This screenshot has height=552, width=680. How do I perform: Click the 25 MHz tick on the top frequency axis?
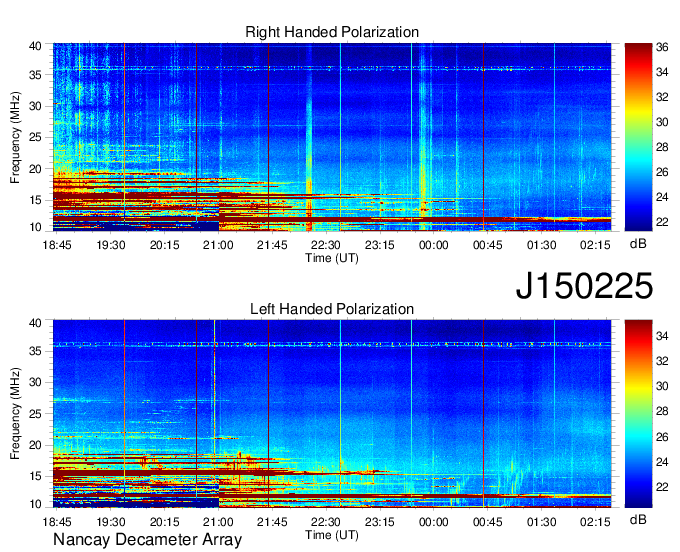click(x=35, y=137)
